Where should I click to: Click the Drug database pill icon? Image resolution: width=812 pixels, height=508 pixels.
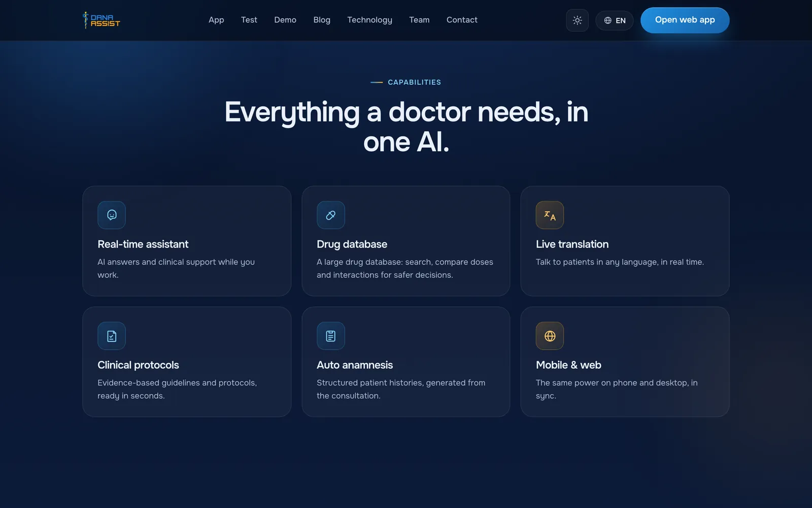(331, 215)
